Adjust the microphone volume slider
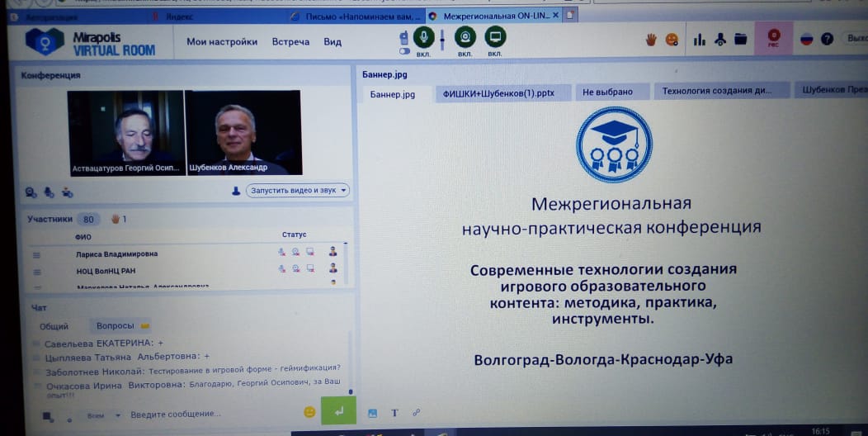Viewport: 868px width, 436px height. (x=442, y=39)
